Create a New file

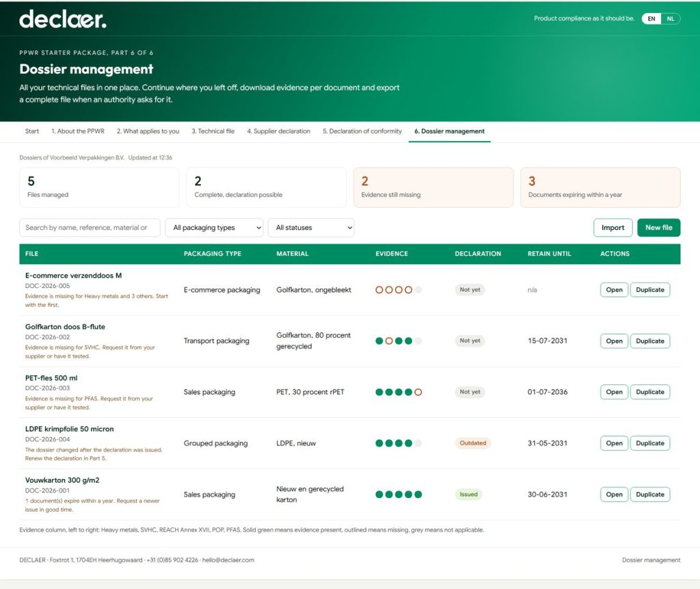tap(658, 228)
